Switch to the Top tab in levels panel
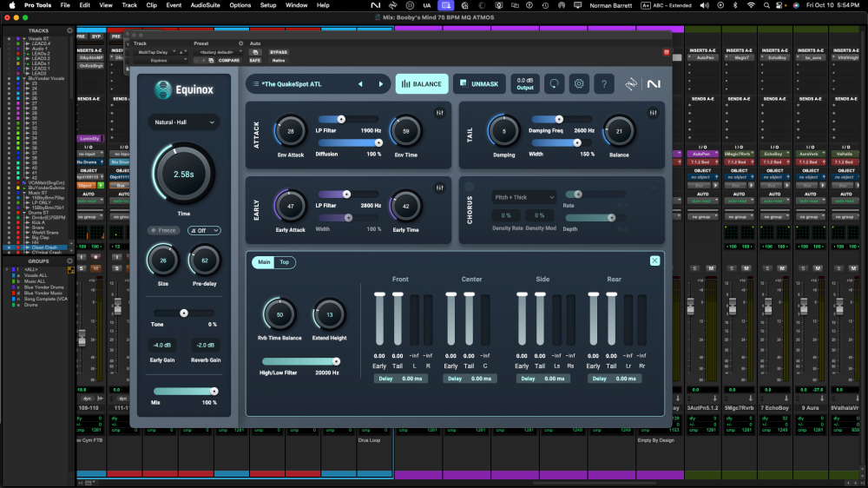The width and height of the screenshot is (868, 488). coord(284,262)
